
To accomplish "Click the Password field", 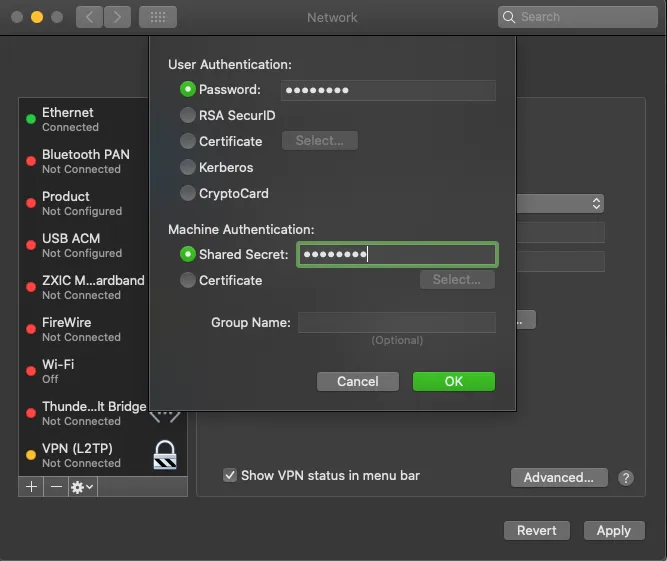I will tap(388, 90).
